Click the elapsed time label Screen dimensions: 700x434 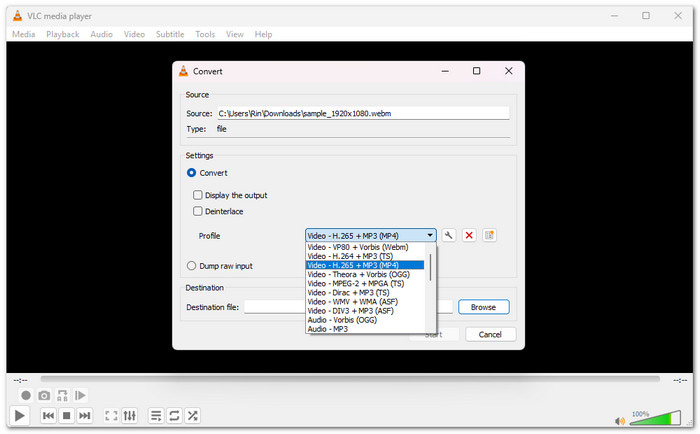21,380
